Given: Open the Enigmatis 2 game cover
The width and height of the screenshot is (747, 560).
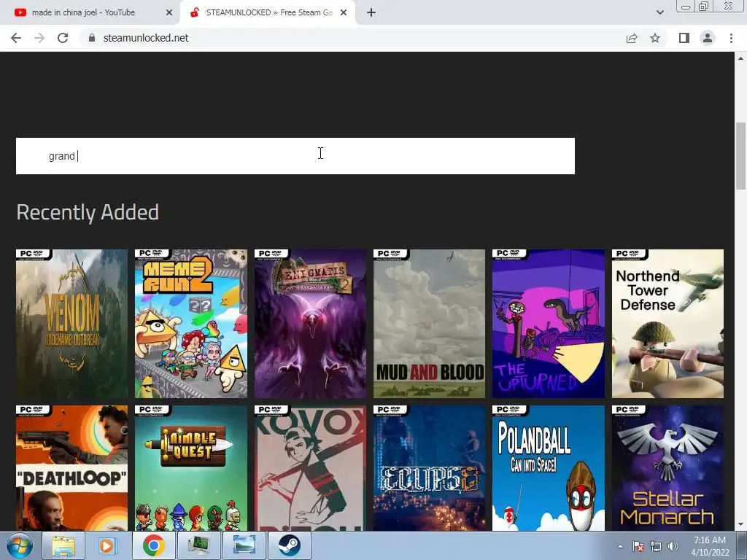Looking at the screenshot, I should (x=310, y=324).
